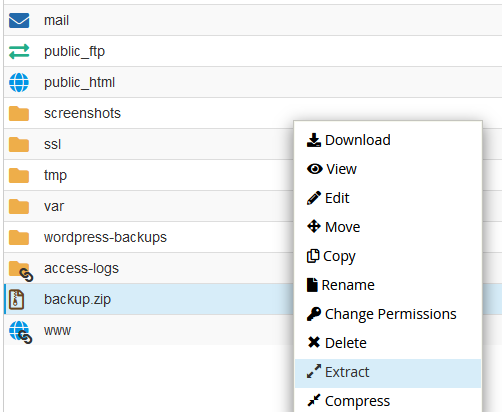The height and width of the screenshot is (412, 502).
Task: Click the access-logs symlink folder icon
Action: (21, 271)
